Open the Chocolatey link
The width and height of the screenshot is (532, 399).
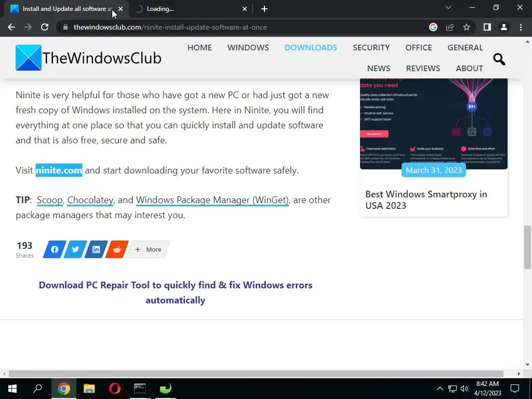tap(90, 200)
